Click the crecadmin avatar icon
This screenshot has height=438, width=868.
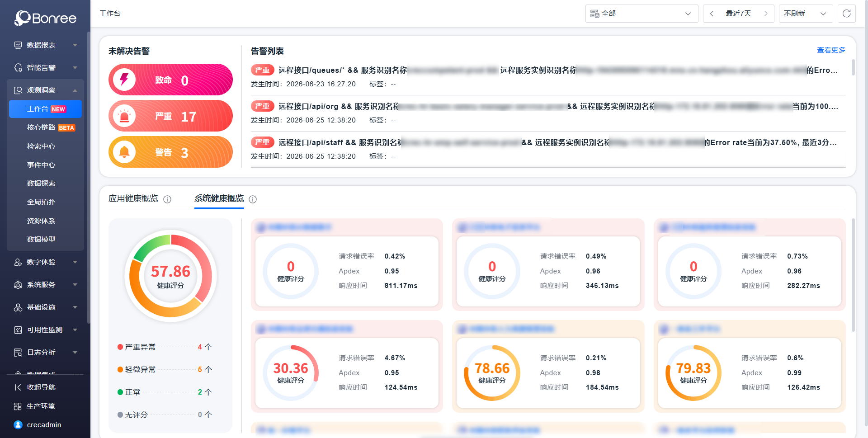point(18,425)
